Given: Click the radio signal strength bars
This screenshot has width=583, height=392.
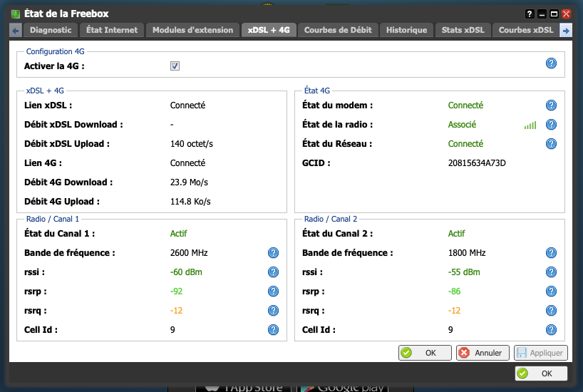Looking at the screenshot, I should pyautogui.click(x=530, y=125).
